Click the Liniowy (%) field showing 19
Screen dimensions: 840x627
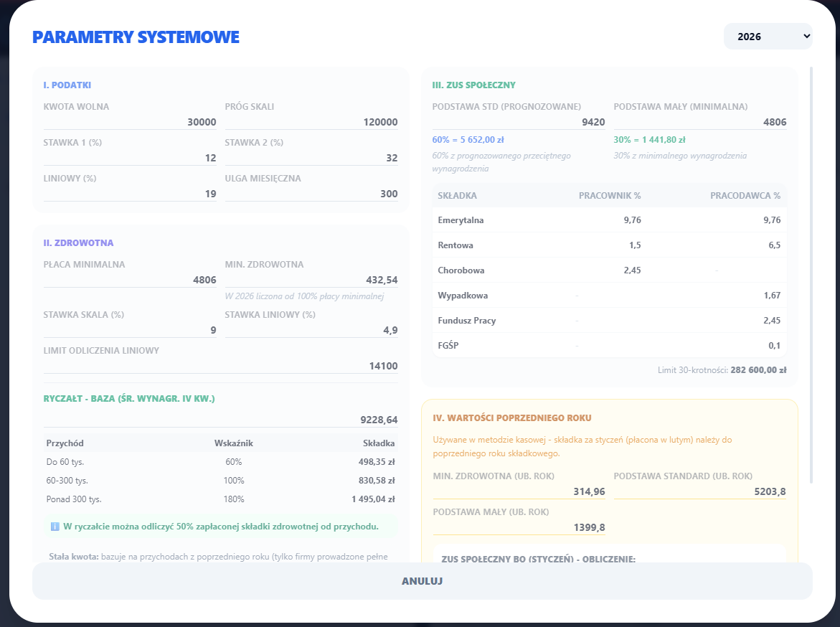(130, 194)
